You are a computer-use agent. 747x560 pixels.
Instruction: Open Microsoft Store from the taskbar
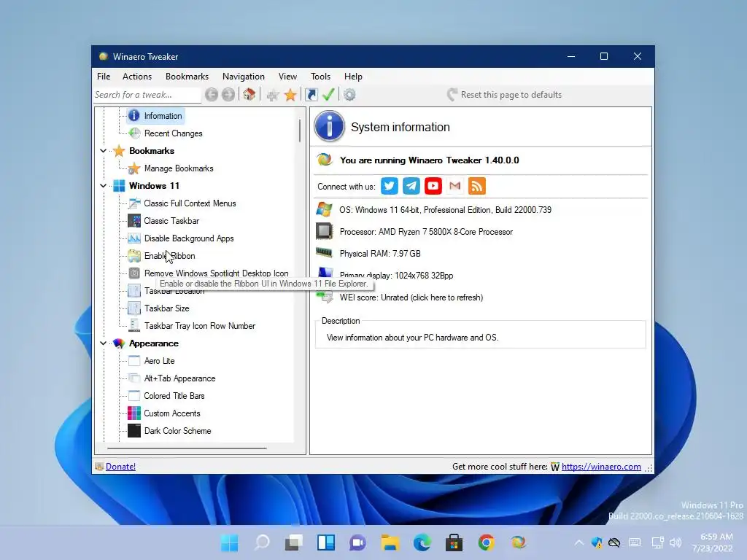coord(454,542)
